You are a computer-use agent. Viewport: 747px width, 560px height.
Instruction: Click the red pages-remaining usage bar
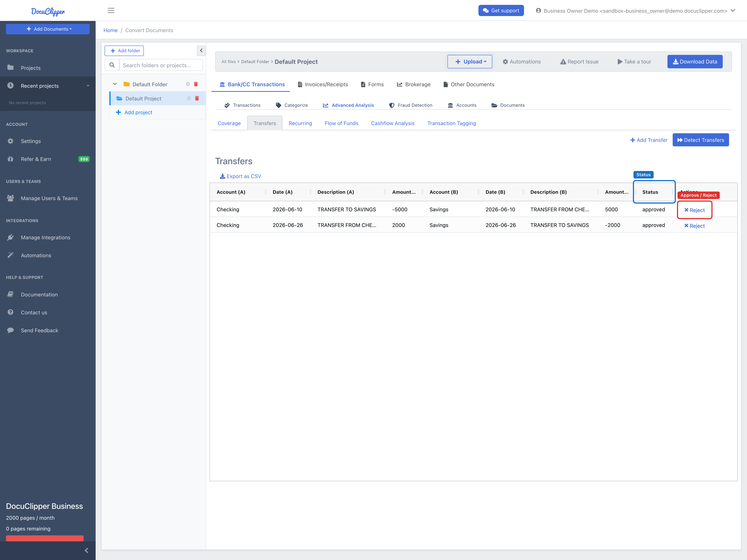tap(45, 538)
